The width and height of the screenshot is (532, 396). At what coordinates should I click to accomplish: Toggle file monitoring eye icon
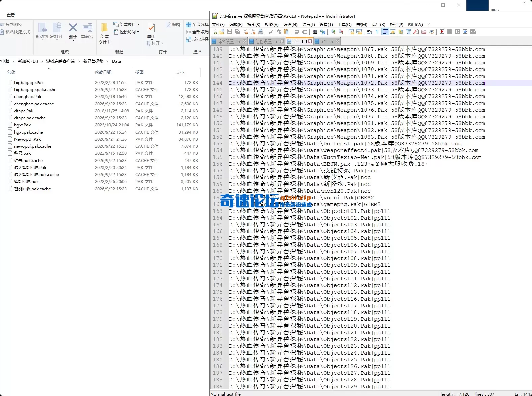pyautogui.click(x=432, y=32)
